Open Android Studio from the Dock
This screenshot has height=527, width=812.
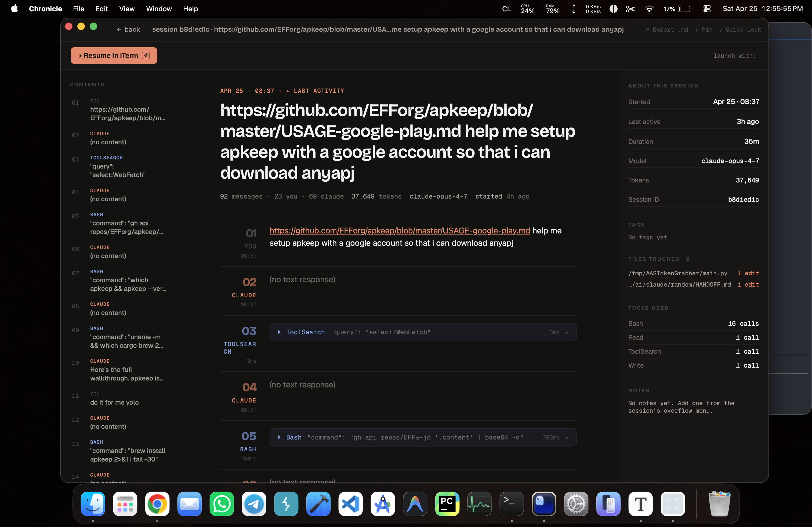click(x=383, y=504)
